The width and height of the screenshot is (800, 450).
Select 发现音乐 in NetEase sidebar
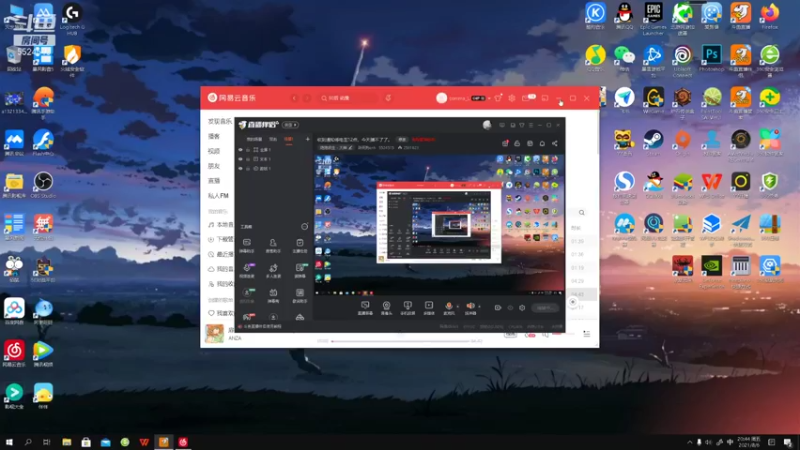(220, 121)
